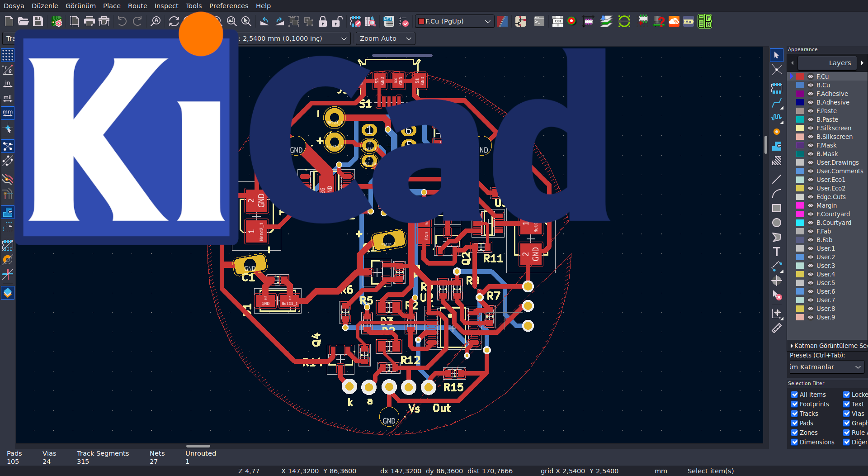The image size is (868, 476).
Task: Switch units to inches
Action: tap(8, 84)
